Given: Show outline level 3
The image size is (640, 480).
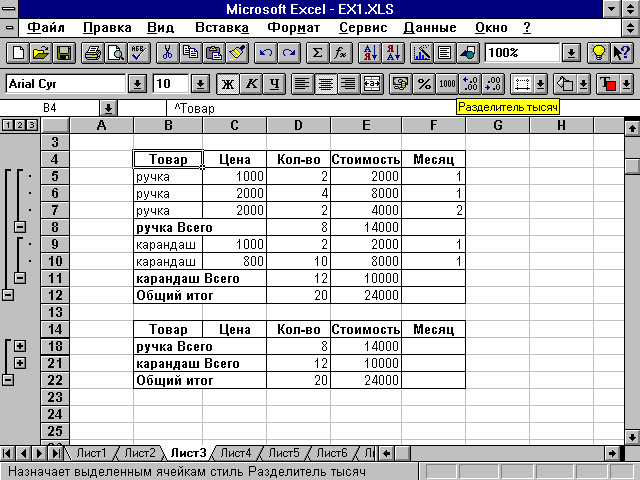Looking at the screenshot, I should click(x=31, y=125).
